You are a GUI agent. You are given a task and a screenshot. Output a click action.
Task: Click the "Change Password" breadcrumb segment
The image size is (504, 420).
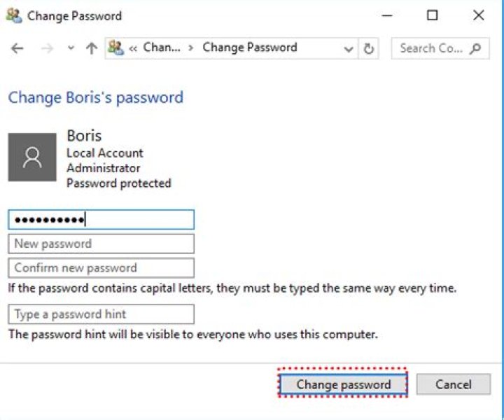click(249, 48)
